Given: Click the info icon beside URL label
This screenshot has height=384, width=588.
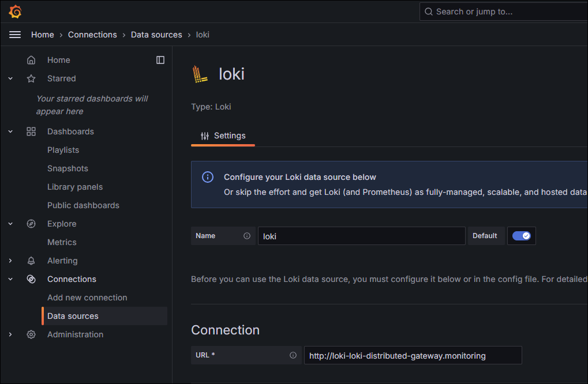Looking at the screenshot, I should coord(293,355).
